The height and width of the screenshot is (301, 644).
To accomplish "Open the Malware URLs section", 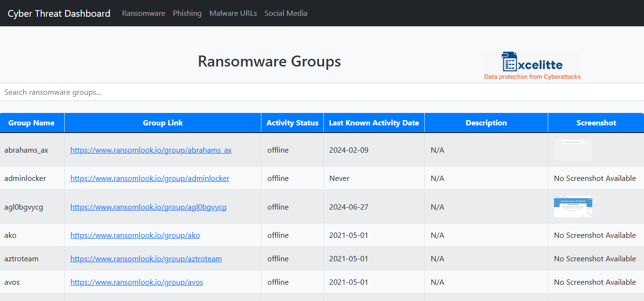I will (x=233, y=13).
